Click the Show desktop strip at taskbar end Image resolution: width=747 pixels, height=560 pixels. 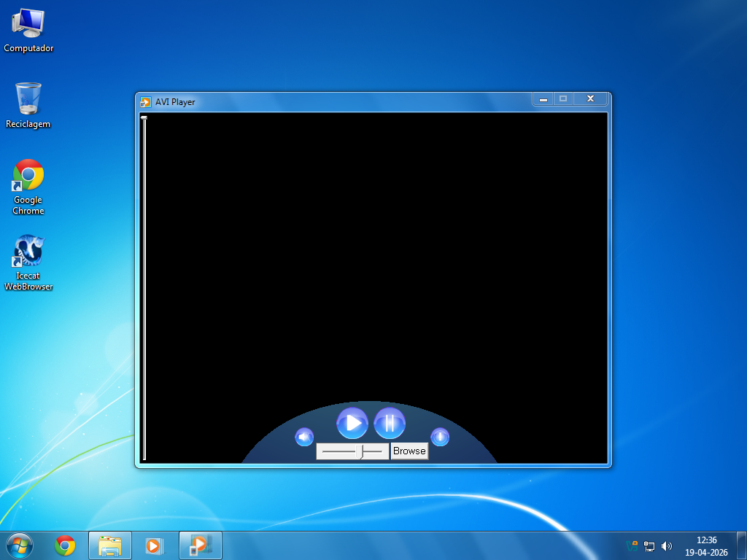click(742, 545)
